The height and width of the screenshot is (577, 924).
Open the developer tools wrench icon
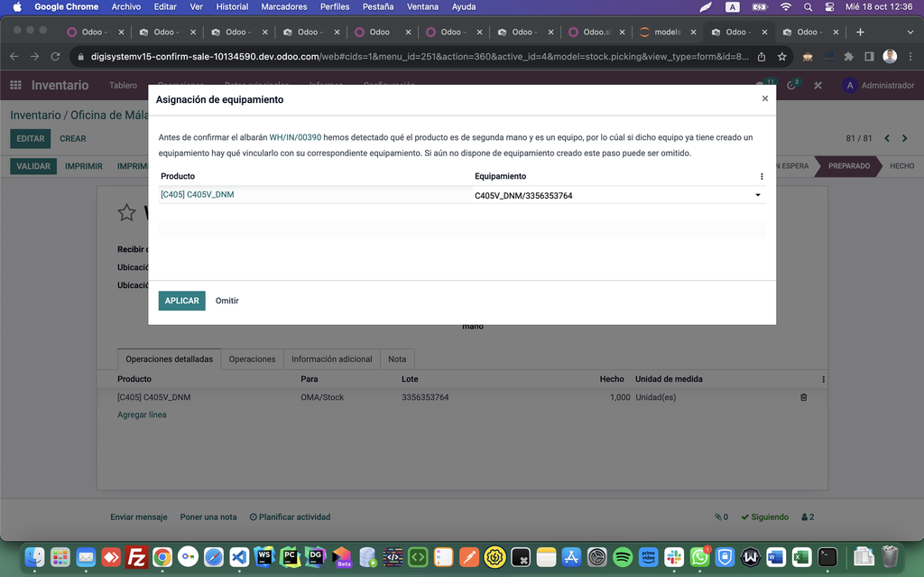tap(818, 85)
